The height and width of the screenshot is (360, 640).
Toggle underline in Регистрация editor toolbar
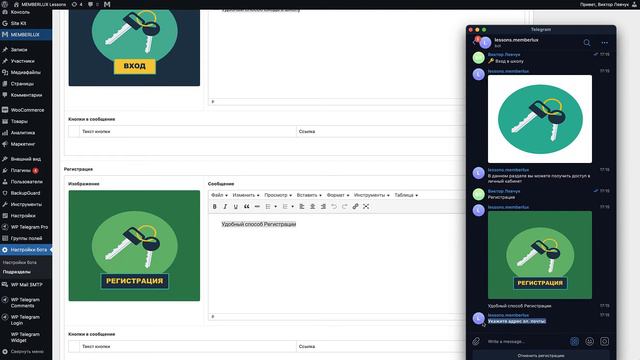point(236,207)
